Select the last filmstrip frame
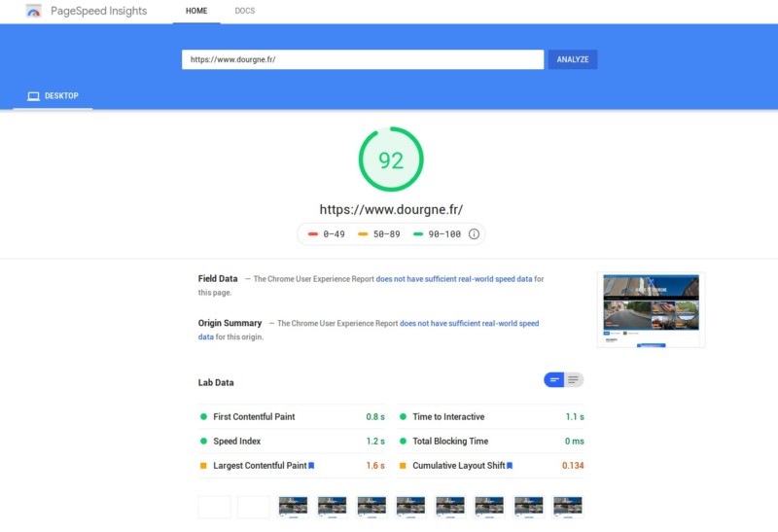The width and height of the screenshot is (778, 532). [568, 507]
